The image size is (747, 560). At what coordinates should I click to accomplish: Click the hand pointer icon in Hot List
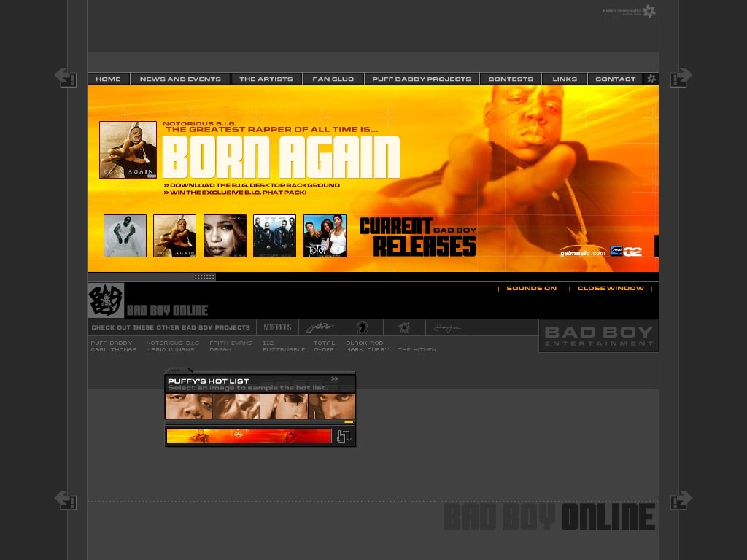344,436
